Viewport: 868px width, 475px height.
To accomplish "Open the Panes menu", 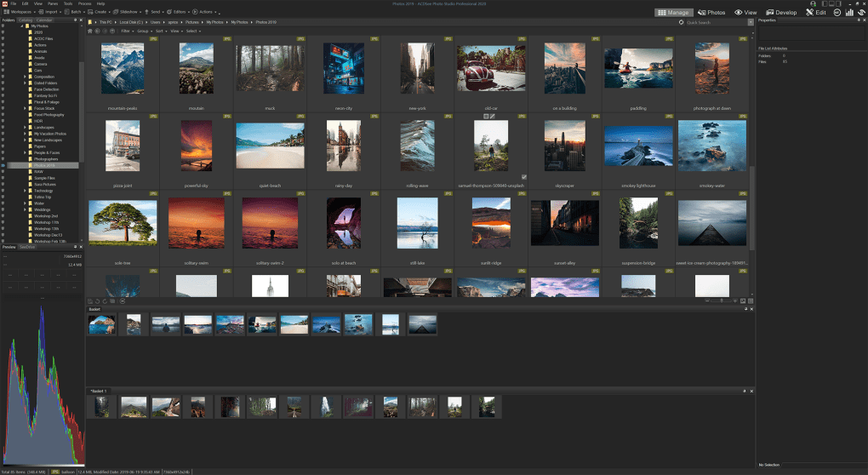I will pos(53,3).
